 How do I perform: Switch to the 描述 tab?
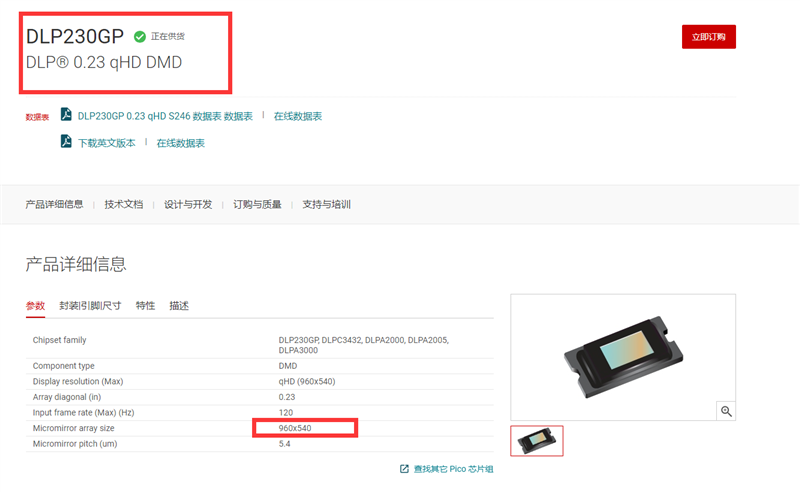point(179,306)
